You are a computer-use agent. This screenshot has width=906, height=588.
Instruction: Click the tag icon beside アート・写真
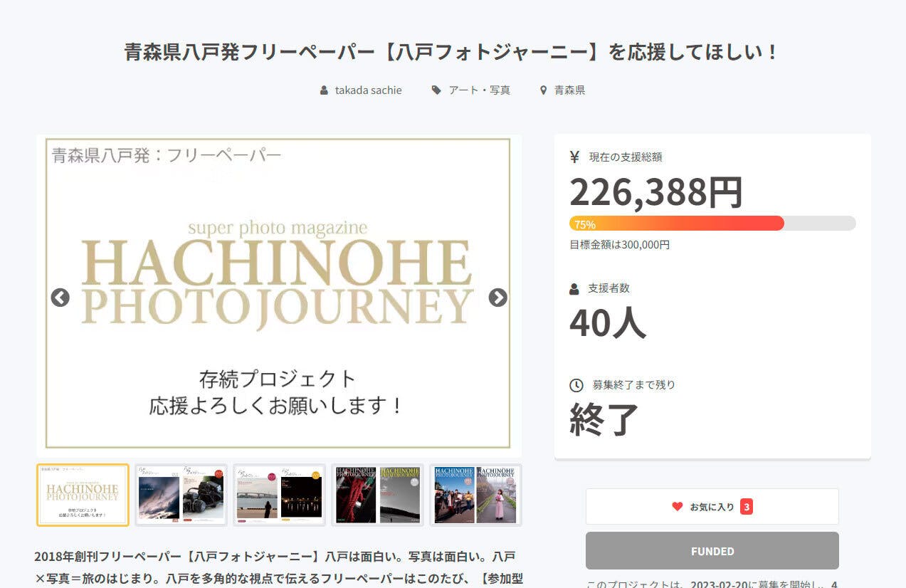point(436,90)
